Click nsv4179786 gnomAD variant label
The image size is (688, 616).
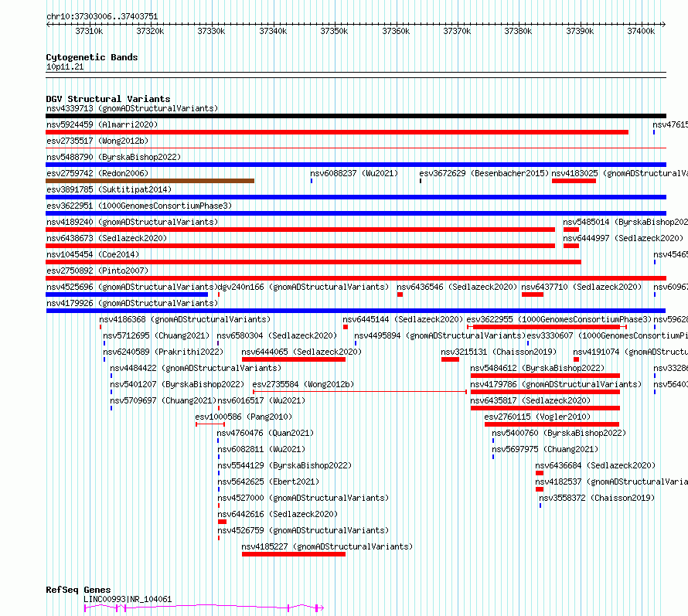click(556, 384)
